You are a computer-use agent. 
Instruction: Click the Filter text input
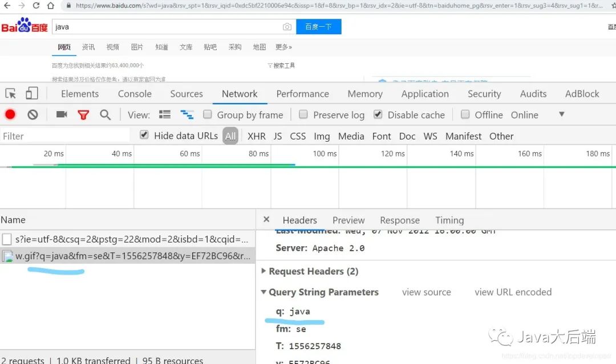point(65,136)
